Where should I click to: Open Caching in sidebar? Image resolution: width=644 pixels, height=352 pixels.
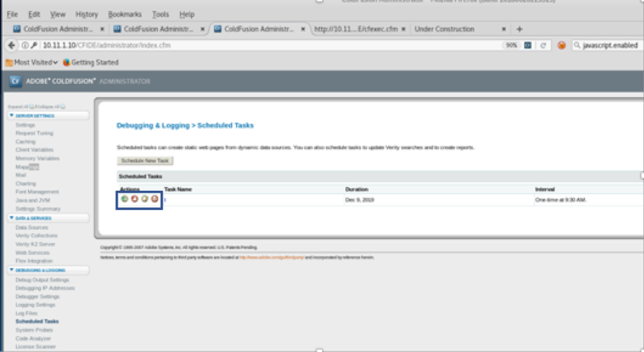coord(26,141)
